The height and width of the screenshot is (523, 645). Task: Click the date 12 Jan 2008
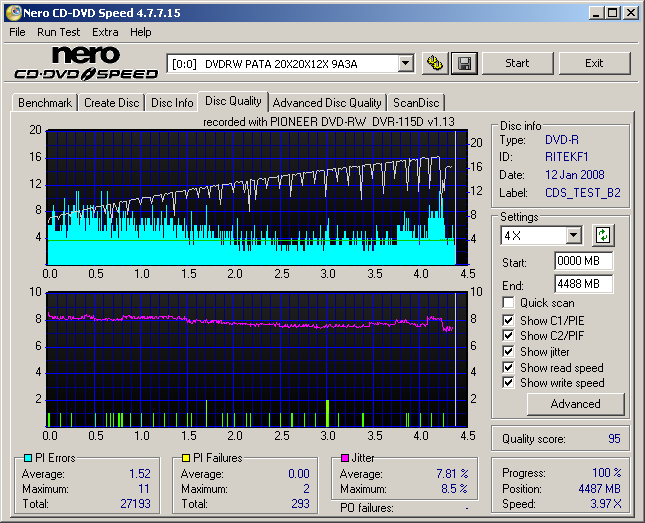click(575, 175)
